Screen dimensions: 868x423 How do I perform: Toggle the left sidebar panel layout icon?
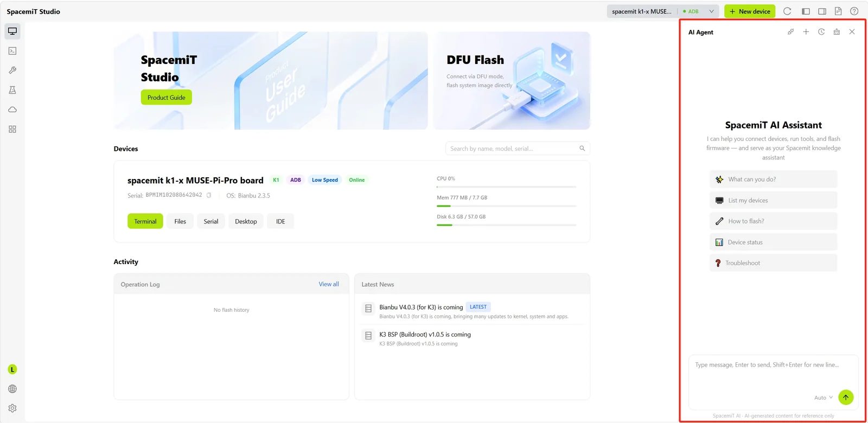point(806,11)
